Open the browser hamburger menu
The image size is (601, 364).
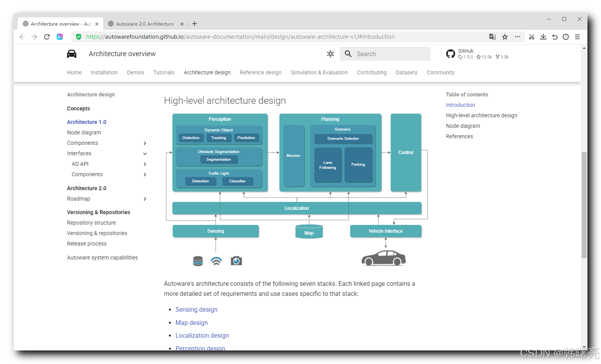tap(577, 37)
